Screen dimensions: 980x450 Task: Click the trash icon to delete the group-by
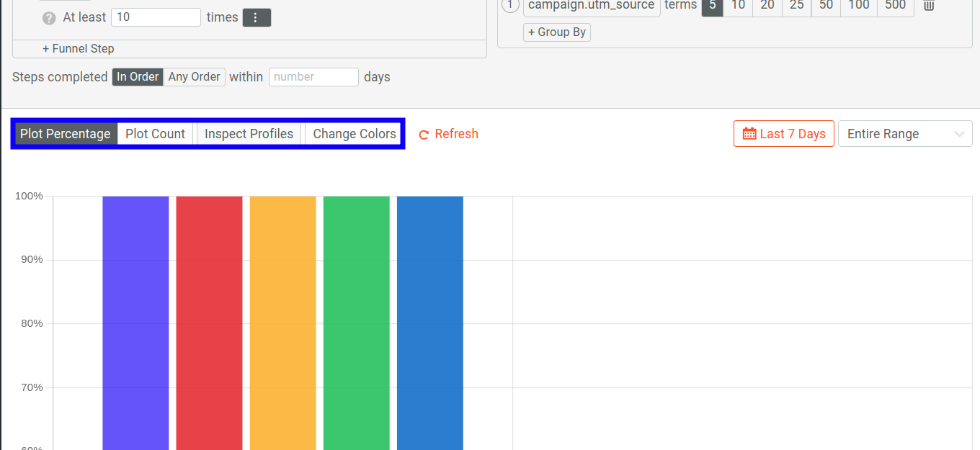click(x=928, y=6)
